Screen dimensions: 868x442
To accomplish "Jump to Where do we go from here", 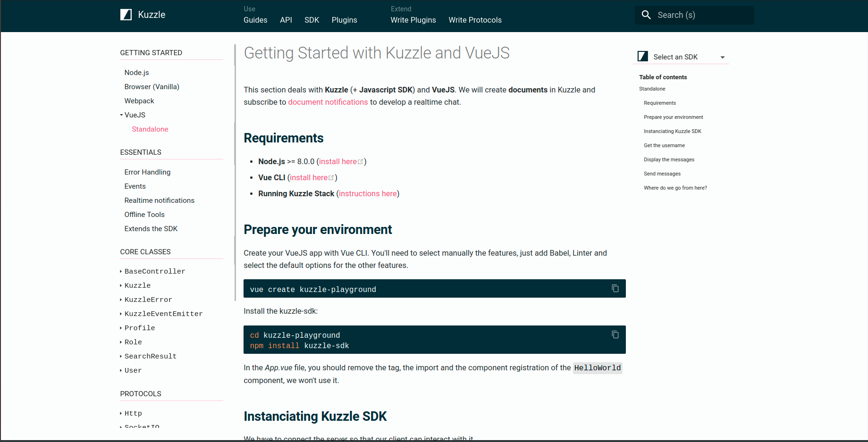I will [x=675, y=188].
